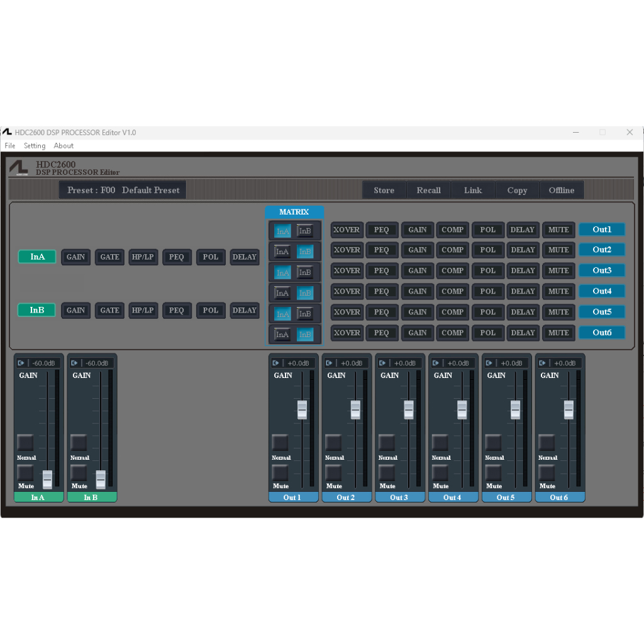Click the Out 4 gain fader handle
The width and height of the screenshot is (644, 644).
(462, 409)
